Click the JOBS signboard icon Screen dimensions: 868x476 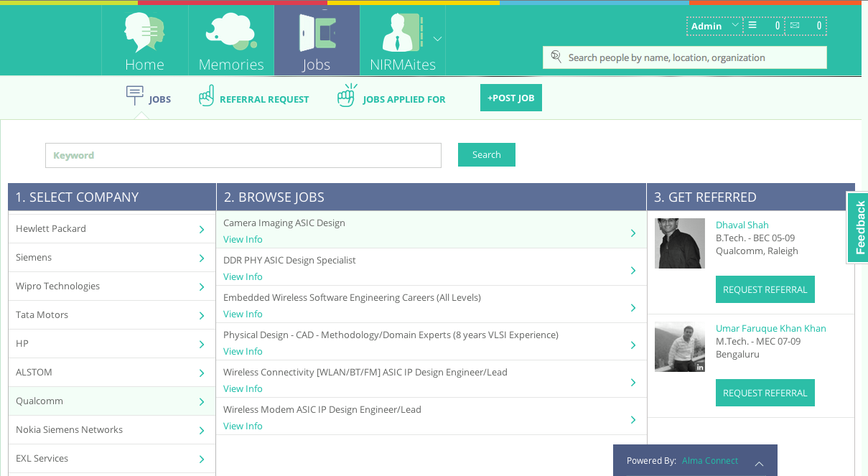coord(135,95)
